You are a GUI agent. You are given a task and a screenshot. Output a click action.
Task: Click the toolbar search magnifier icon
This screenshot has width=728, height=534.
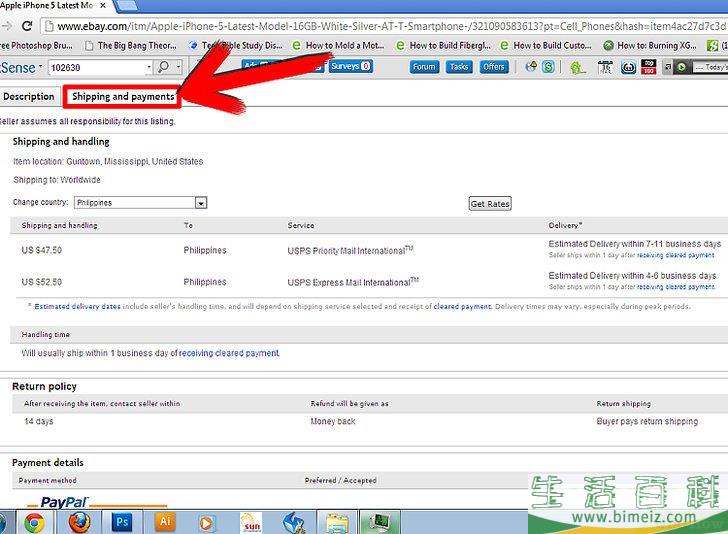click(x=163, y=67)
